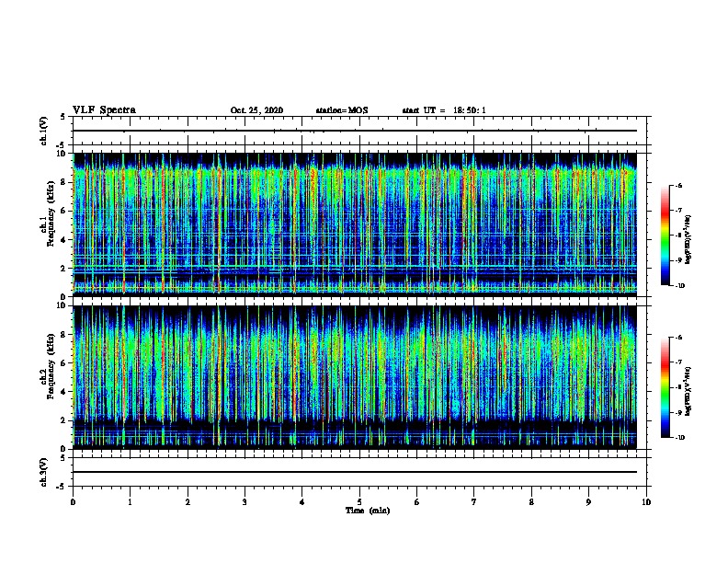
Task: Click the '-8' label on ch.2 colorbar
Action: point(678,387)
